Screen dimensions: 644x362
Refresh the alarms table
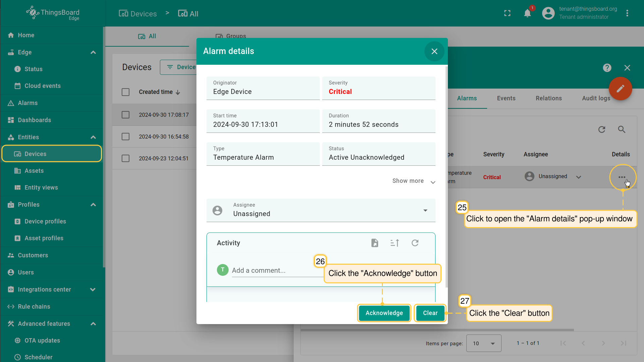click(602, 130)
